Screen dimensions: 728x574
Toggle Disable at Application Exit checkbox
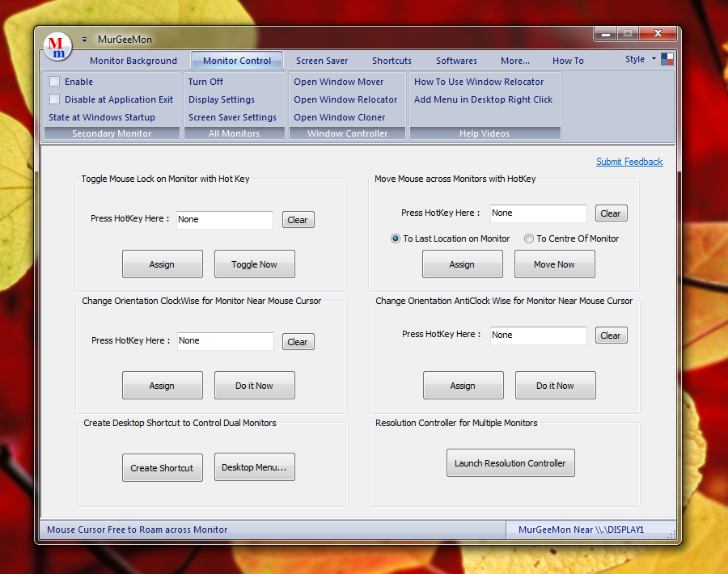tap(55, 99)
